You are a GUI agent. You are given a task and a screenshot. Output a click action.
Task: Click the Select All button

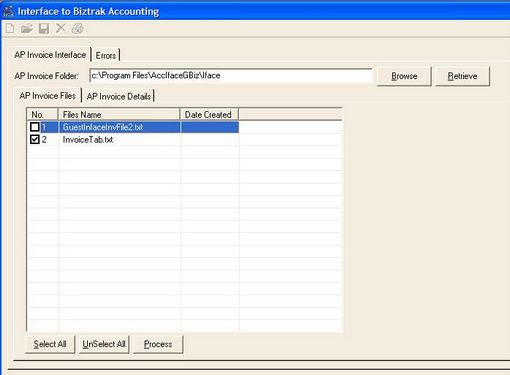point(50,344)
